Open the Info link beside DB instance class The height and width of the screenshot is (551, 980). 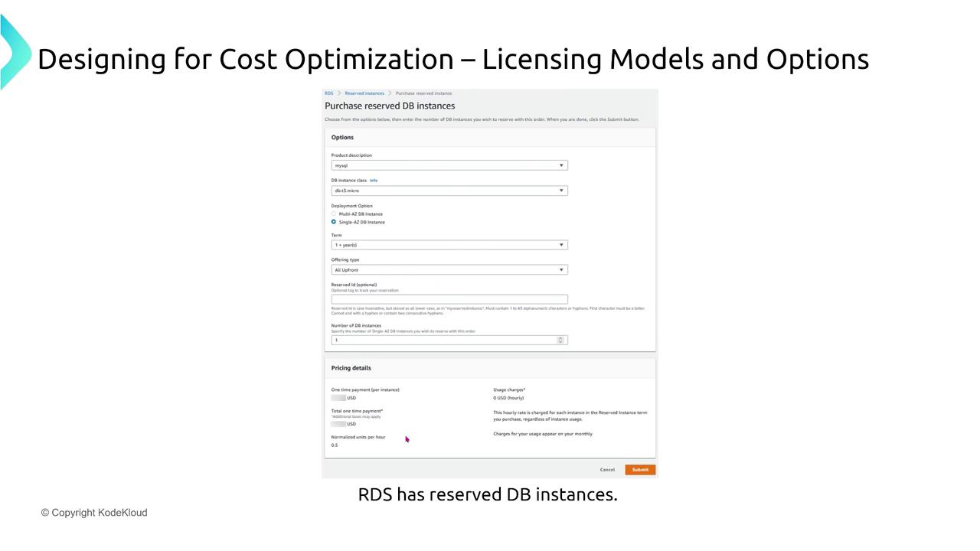[374, 181]
